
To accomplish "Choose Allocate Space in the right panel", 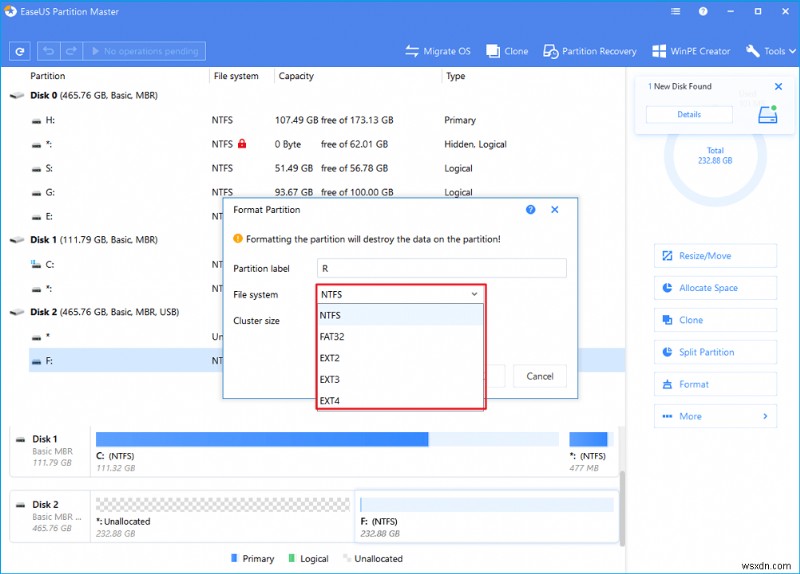I will point(715,288).
